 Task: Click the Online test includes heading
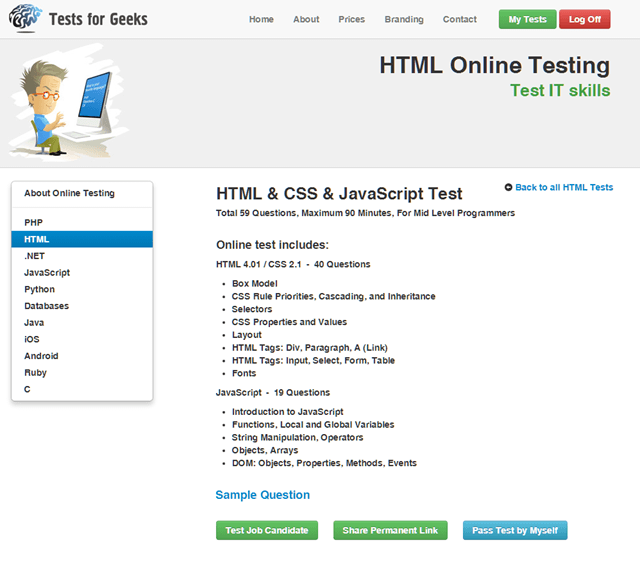click(272, 245)
